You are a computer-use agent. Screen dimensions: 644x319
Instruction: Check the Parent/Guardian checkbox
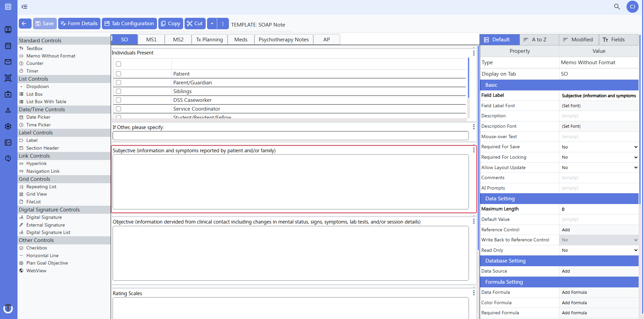118,82
